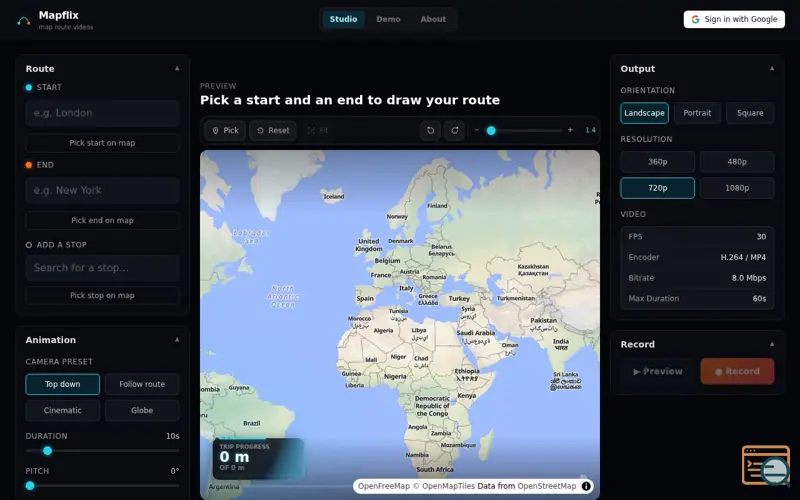Click the Pick location pin button
Image resolution: width=800 pixels, height=500 pixels.
coord(225,131)
